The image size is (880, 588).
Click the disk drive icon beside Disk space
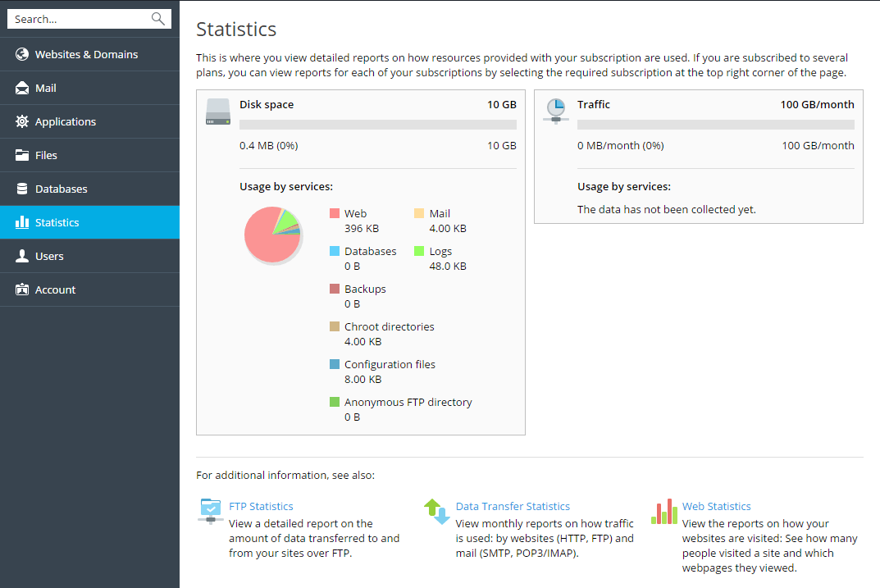pyautogui.click(x=217, y=112)
